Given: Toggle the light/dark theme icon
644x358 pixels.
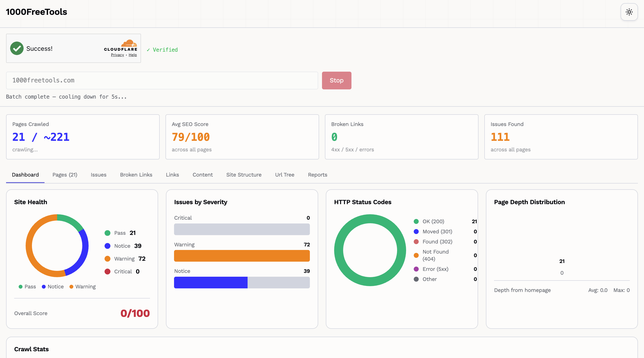Looking at the screenshot, I should (x=629, y=12).
